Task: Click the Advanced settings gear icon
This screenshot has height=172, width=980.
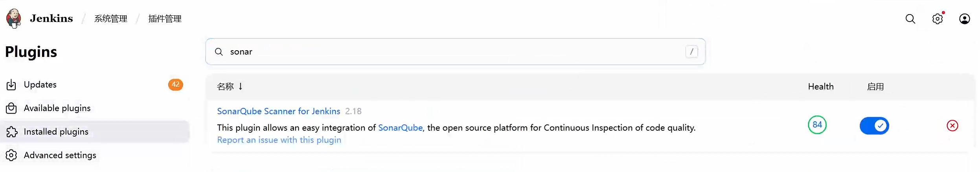Action: (x=11, y=156)
